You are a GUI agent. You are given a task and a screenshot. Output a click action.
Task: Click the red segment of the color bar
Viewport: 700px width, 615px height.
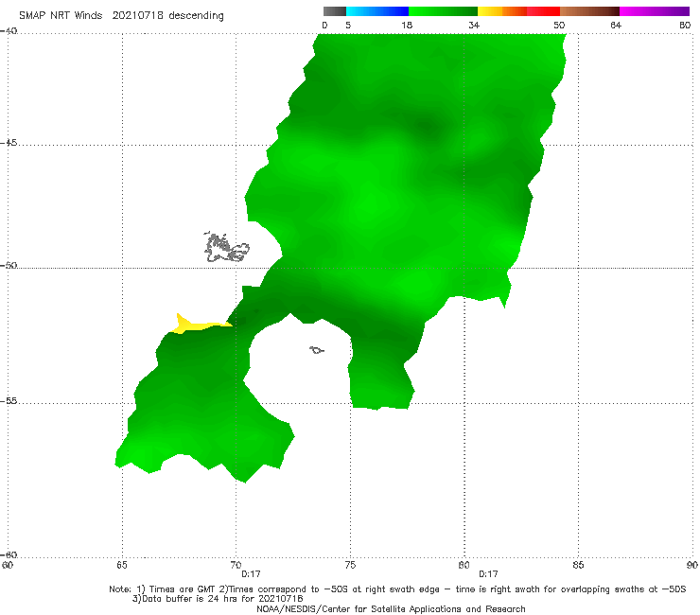[543, 11]
